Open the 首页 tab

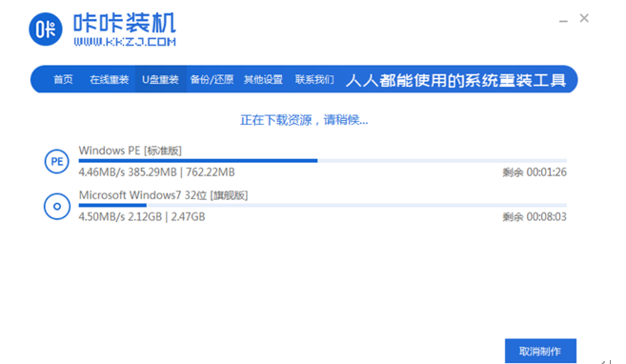63,79
